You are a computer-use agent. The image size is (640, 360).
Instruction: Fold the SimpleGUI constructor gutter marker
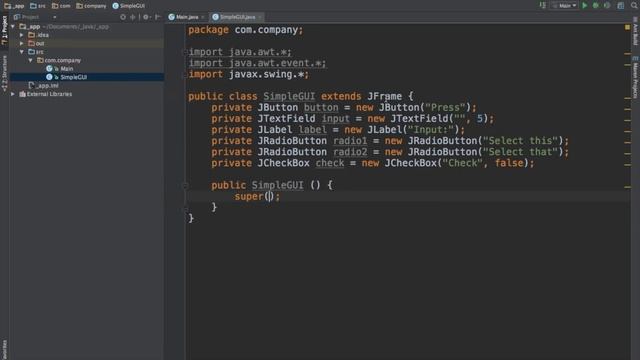(185, 185)
